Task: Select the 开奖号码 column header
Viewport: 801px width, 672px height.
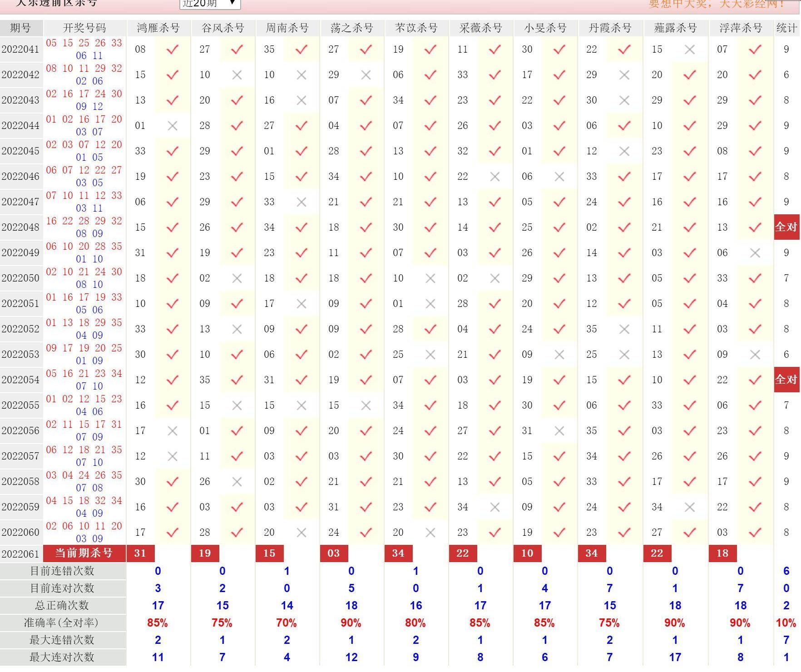Action: 84,28
